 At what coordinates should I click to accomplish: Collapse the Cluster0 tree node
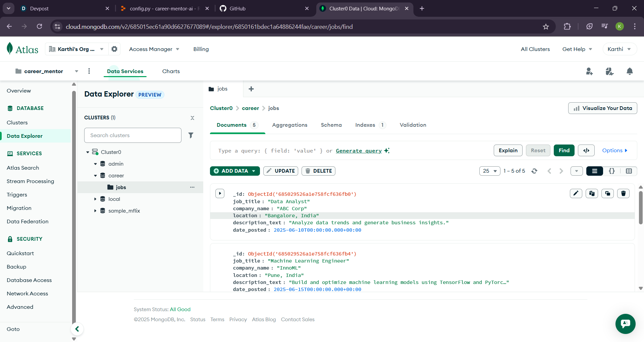point(88,152)
